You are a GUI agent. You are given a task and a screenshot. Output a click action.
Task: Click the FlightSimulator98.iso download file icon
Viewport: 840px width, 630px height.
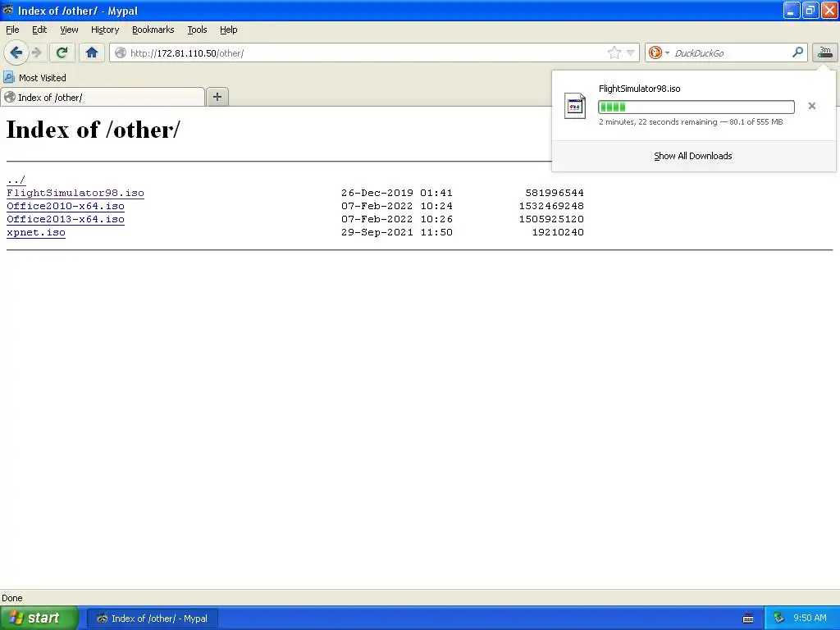tap(575, 106)
